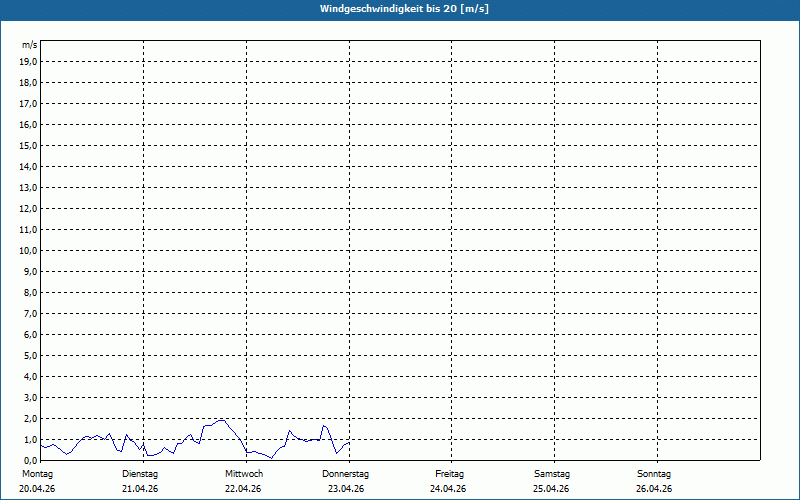The image size is (800, 500).
Task: Select the Mittwoch 22.04.26 axis label
Action: point(243,481)
